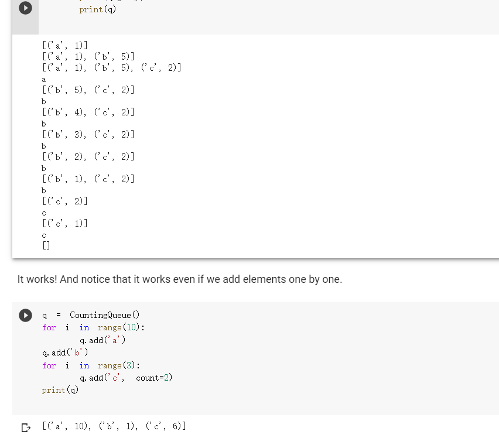Run the top cell ending in print(q)

25,8
